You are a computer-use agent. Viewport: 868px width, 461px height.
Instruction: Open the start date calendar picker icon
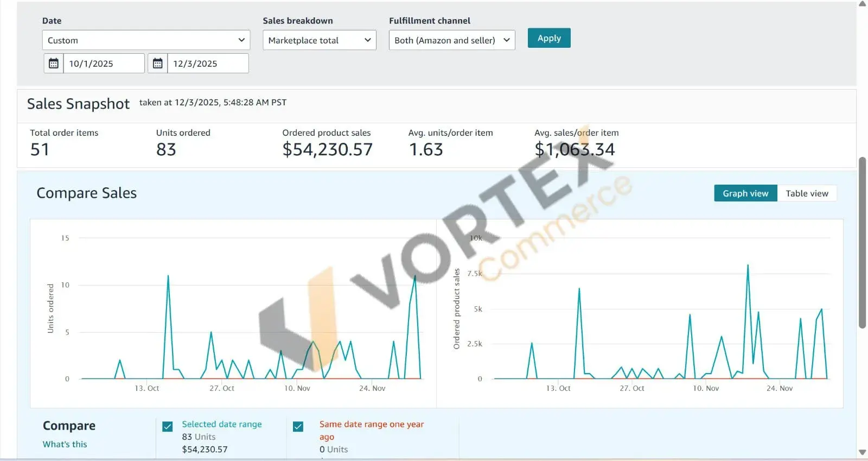(54, 64)
